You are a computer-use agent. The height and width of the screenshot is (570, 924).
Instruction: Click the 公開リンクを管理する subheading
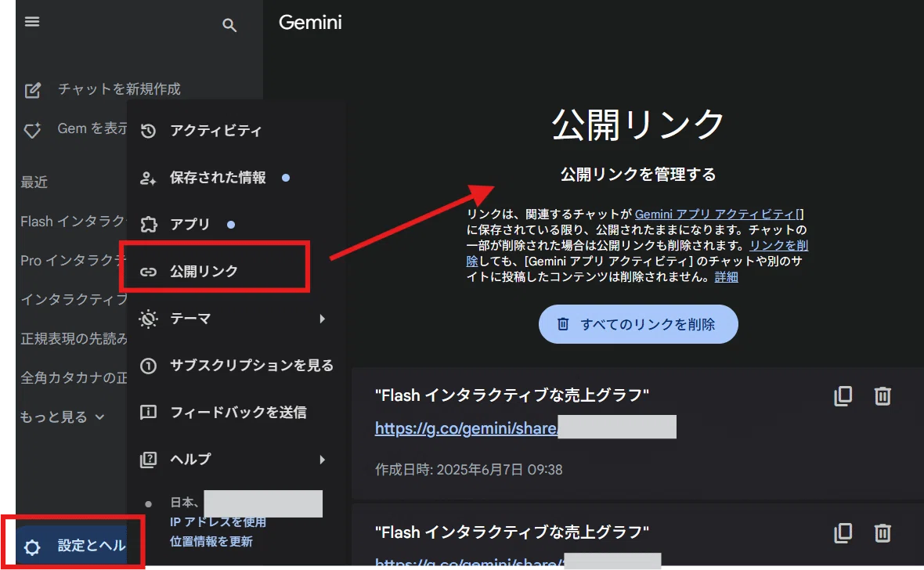pos(638,175)
